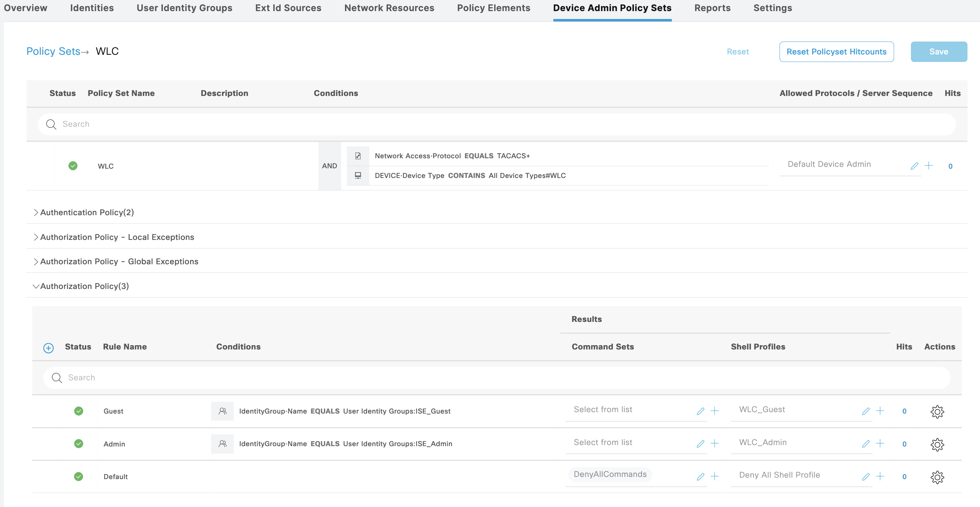Click Reset Policyset Hitcounts button
This screenshot has width=980, height=507.
836,52
